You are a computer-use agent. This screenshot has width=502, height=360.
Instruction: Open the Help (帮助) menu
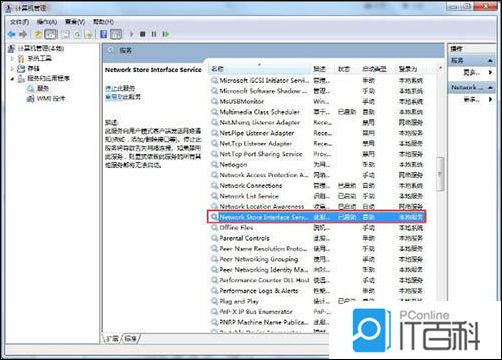103,22
